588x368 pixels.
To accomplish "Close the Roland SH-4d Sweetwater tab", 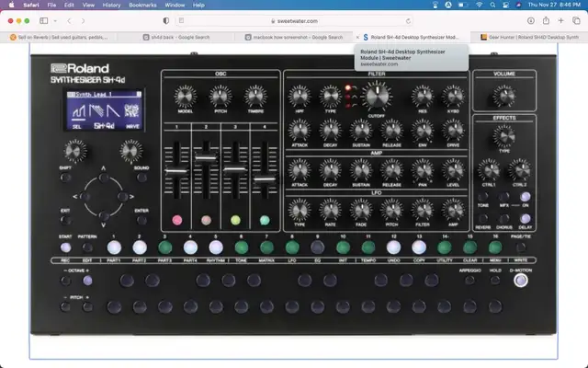I will click(x=357, y=37).
